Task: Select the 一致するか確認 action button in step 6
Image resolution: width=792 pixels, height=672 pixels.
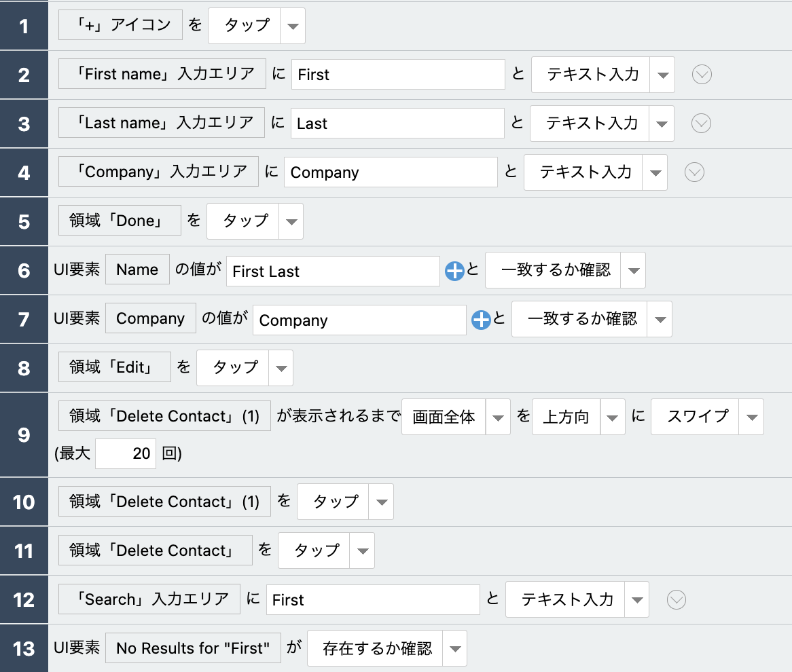Action: pos(553,270)
